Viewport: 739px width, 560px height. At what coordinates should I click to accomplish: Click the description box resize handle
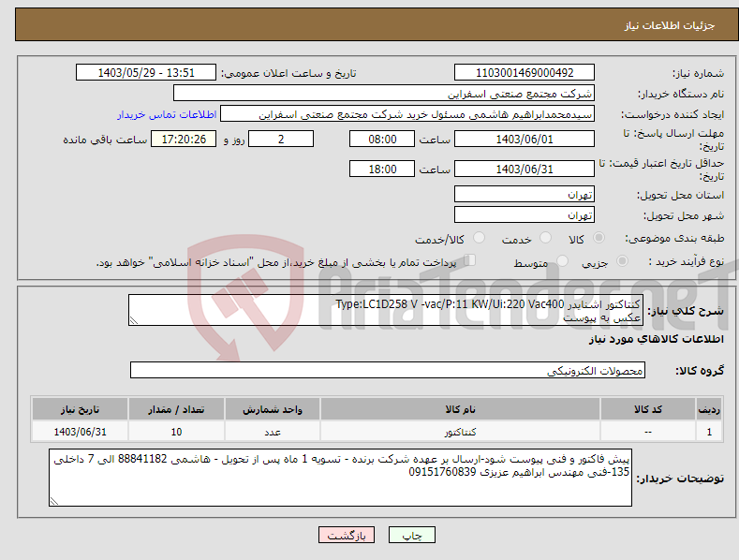pos(134,320)
